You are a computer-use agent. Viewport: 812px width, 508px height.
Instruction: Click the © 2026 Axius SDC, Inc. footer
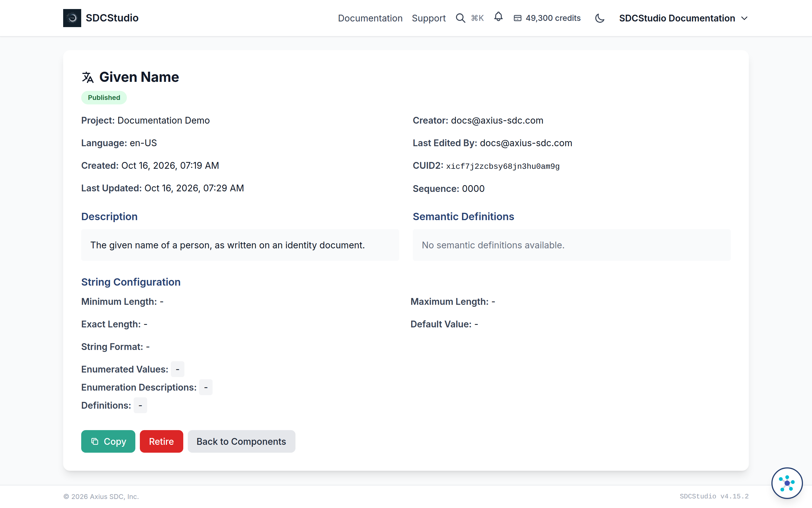101,497
